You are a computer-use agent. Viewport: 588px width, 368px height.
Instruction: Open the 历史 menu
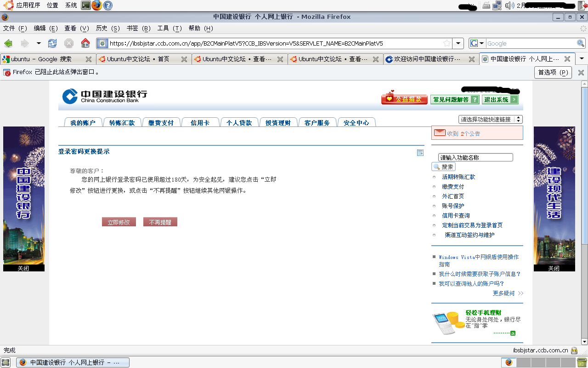point(107,28)
